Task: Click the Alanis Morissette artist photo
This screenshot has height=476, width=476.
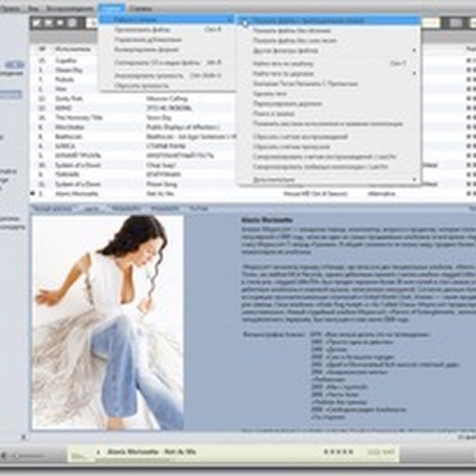Action: pyautogui.click(x=108, y=322)
